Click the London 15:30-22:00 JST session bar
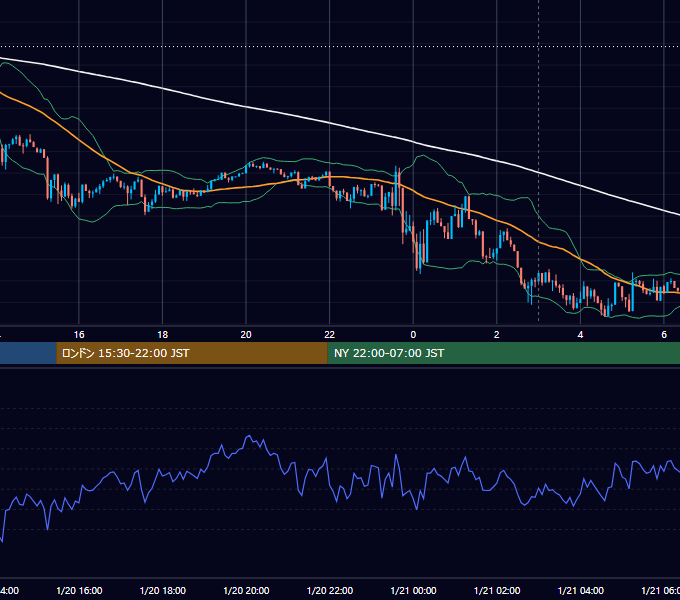680x600 pixels. point(192,353)
